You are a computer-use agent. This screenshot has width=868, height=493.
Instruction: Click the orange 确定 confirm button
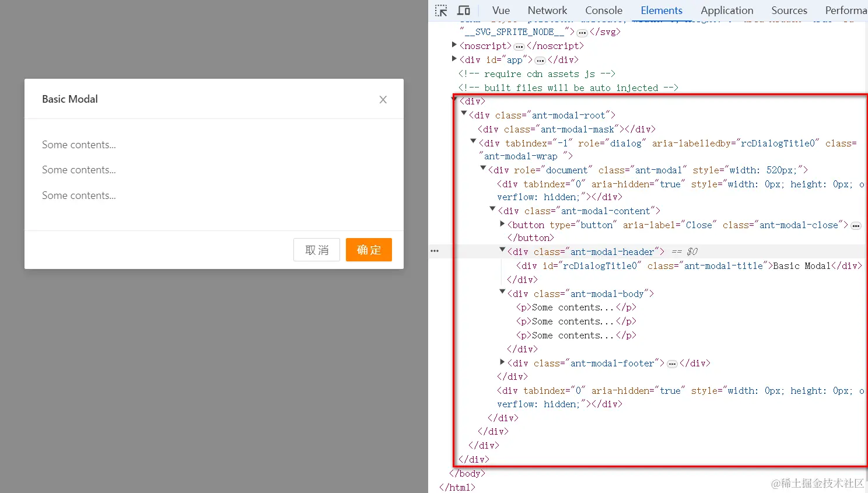tap(369, 250)
